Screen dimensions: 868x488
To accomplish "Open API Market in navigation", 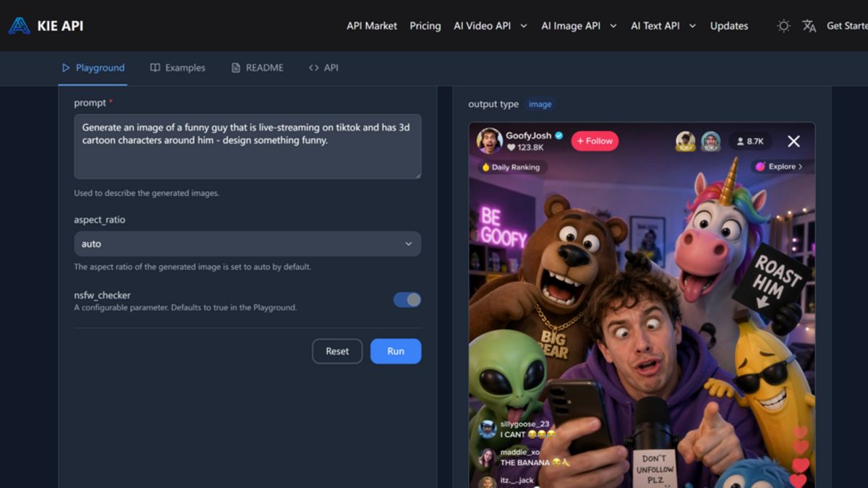I will coord(372,25).
